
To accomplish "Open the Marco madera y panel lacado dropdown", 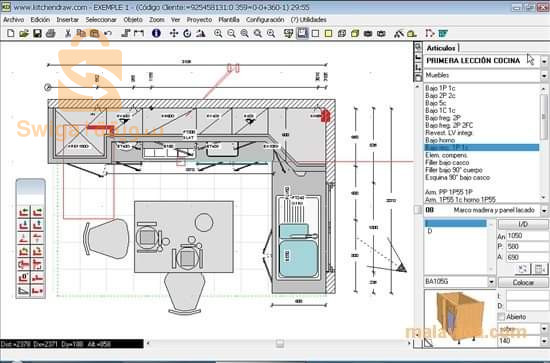I will pyautogui.click(x=544, y=210).
